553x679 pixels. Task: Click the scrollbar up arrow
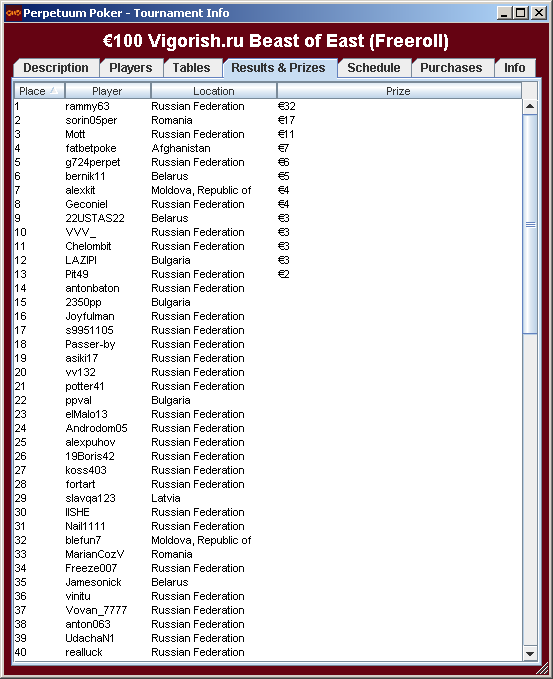530,107
